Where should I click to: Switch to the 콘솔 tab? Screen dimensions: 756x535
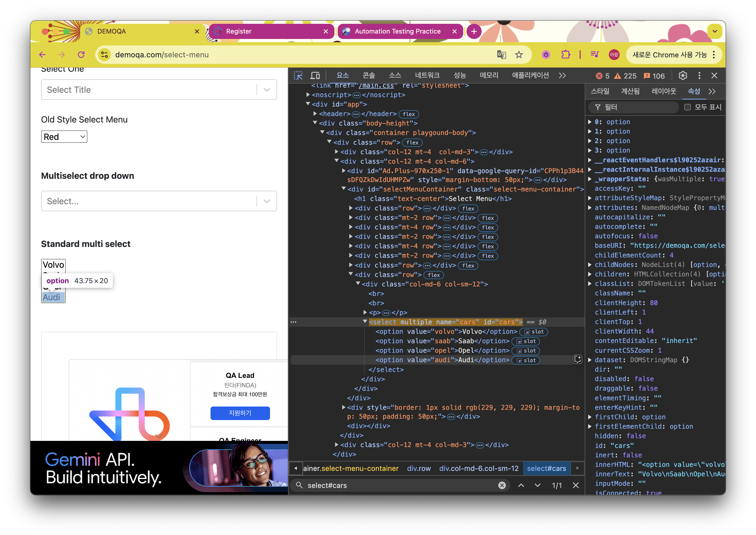[x=369, y=76]
